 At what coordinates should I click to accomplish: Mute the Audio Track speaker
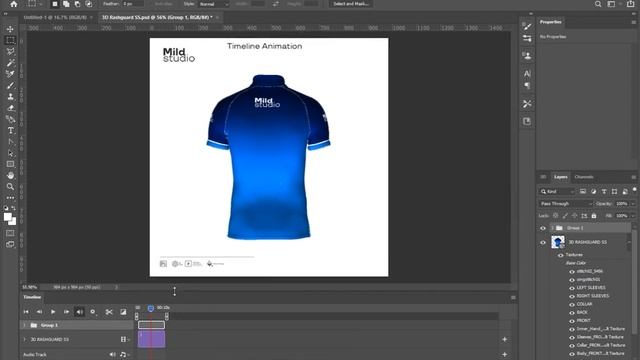(112, 355)
